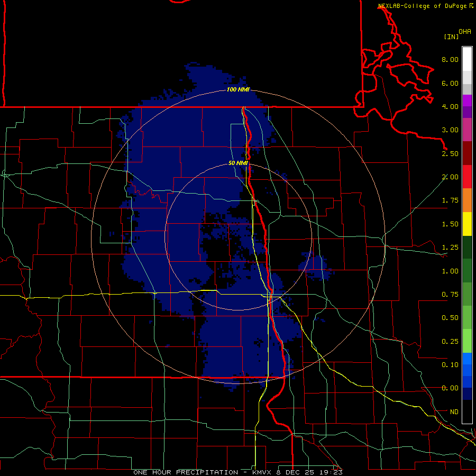Click the OHA product label above legend
This screenshot has height=476, width=476.
(x=465, y=32)
